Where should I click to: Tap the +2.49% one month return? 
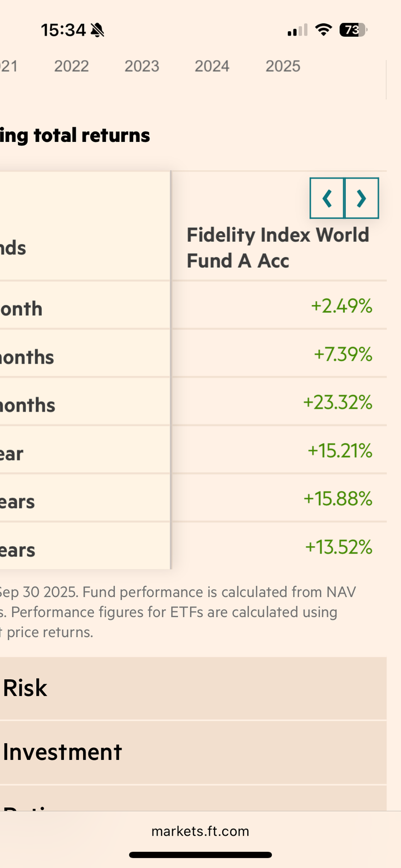[341, 306]
